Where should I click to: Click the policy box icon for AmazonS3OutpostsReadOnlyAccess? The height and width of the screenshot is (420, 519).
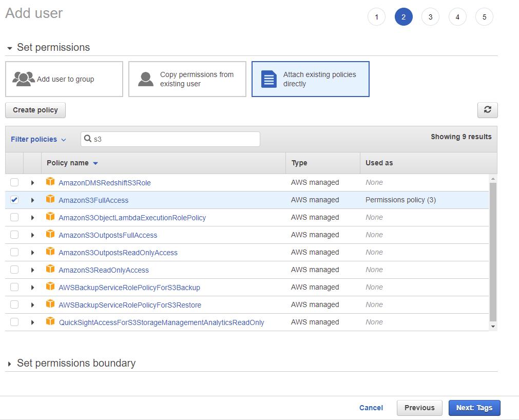(50, 251)
